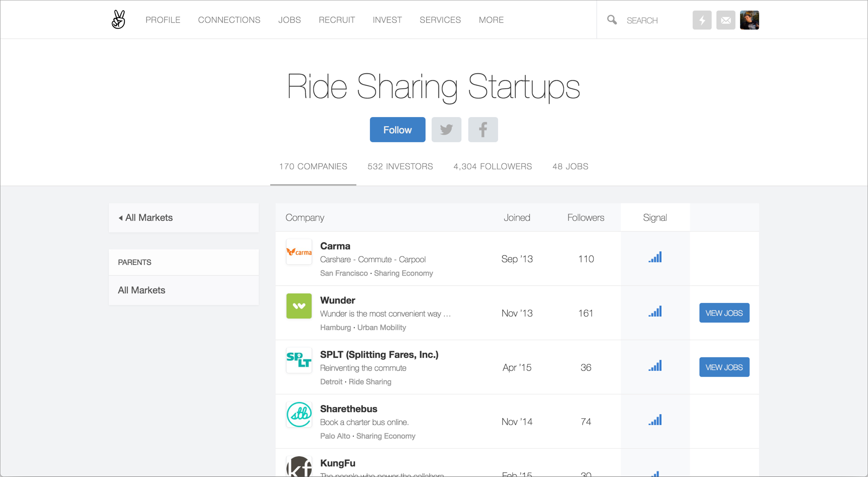Click "Book a charter bus online." text
Viewport: 868px width, 477px height.
364,422
